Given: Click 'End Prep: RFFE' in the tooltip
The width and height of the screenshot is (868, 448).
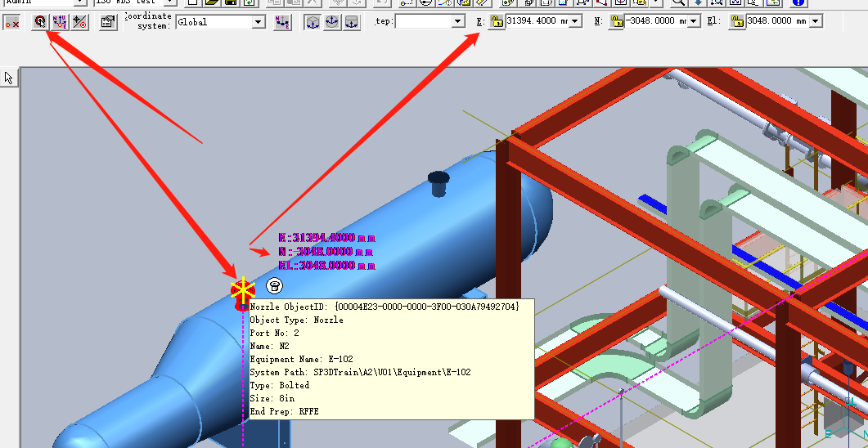Looking at the screenshot, I should pyautogui.click(x=285, y=411).
